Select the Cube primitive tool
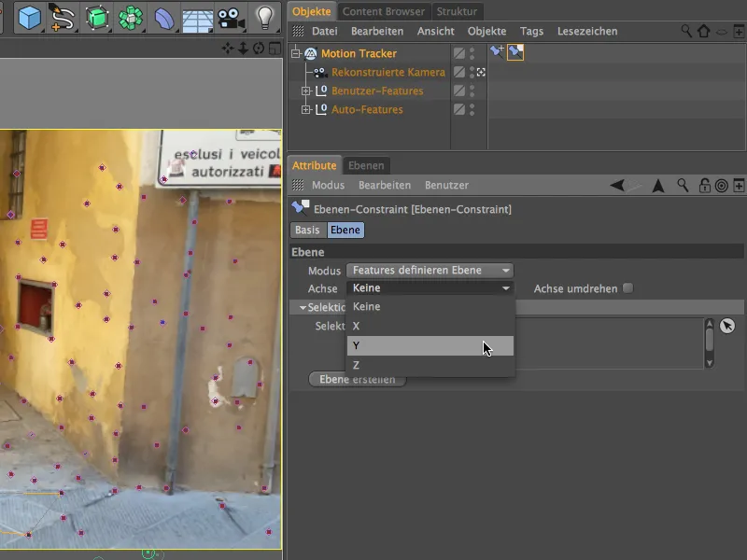 click(30, 18)
